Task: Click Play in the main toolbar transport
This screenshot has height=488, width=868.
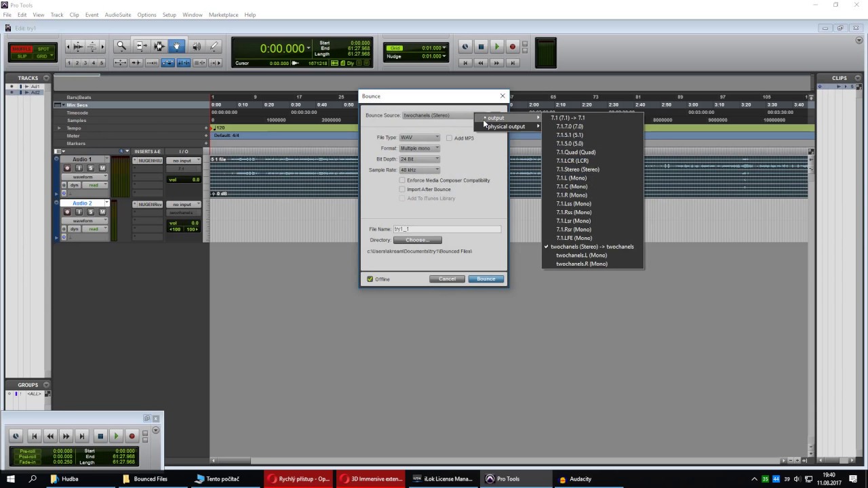Action: [x=496, y=47]
